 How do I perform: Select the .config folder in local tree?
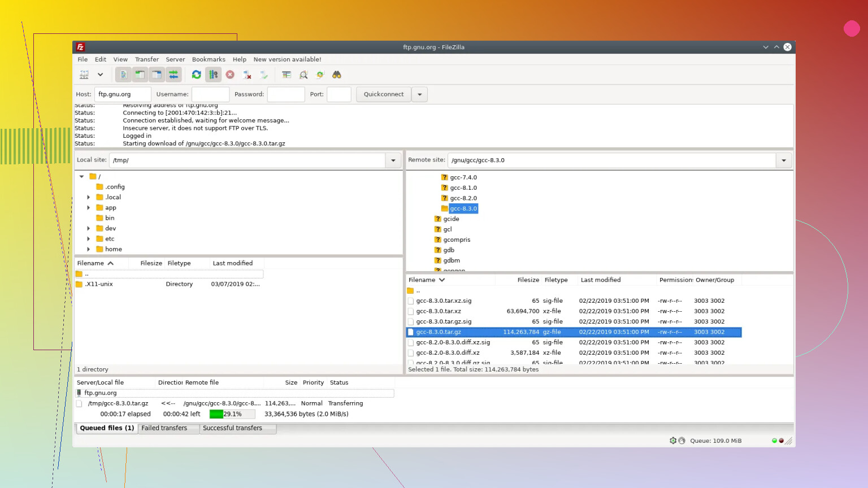(x=115, y=187)
